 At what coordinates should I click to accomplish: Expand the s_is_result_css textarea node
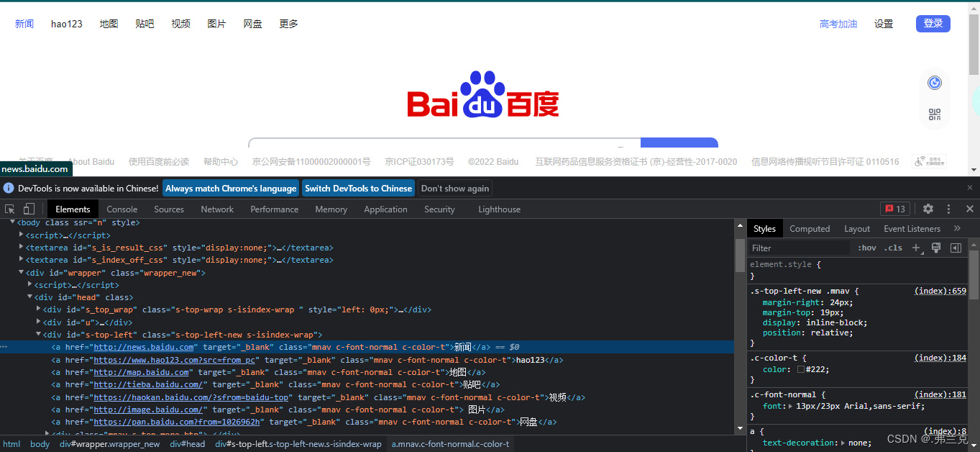(x=22, y=247)
